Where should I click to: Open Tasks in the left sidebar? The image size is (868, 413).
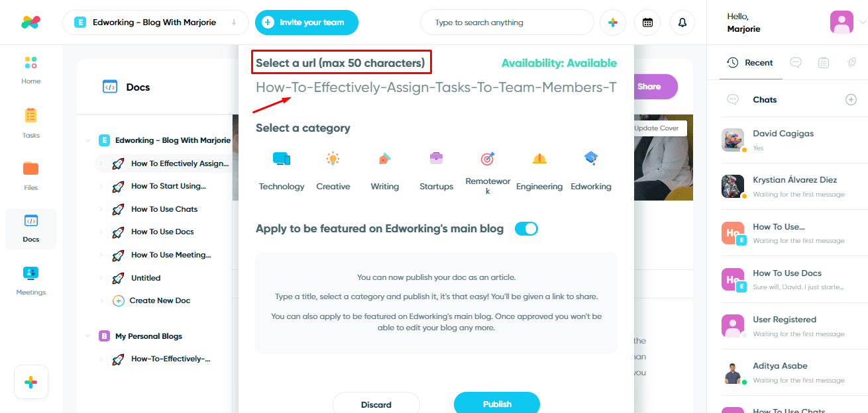pyautogui.click(x=31, y=122)
